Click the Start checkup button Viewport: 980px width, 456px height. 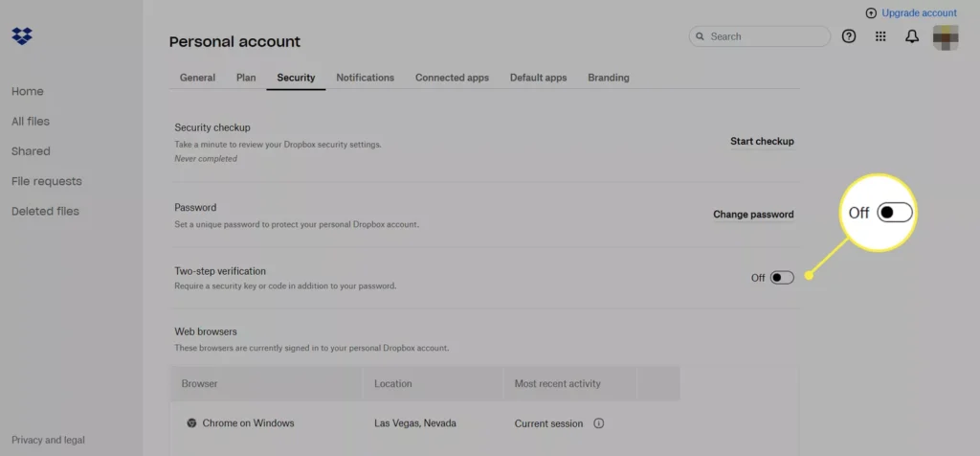762,142
